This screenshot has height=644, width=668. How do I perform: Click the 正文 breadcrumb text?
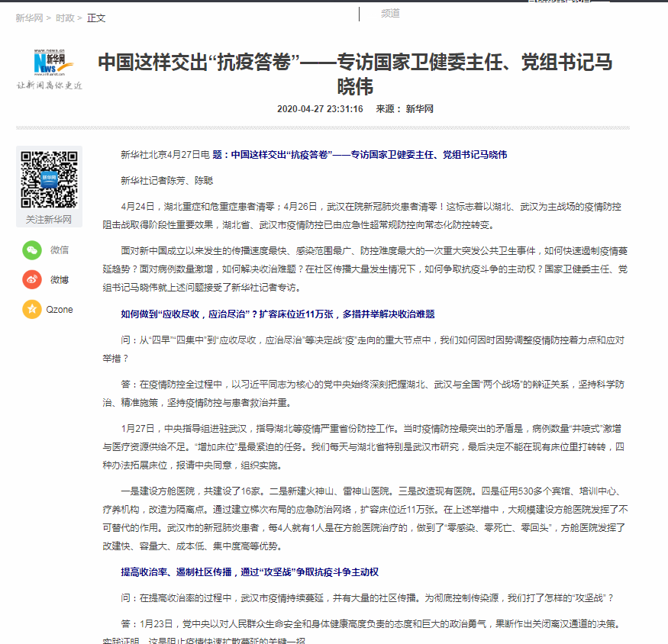pyautogui.click(x=96, y=18)
